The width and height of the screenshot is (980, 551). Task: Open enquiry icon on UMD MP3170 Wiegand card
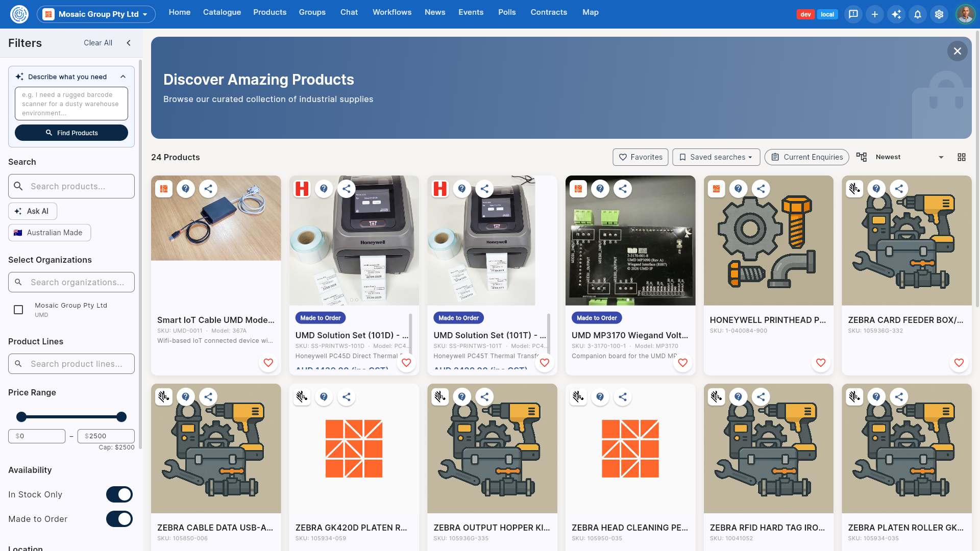600,189
